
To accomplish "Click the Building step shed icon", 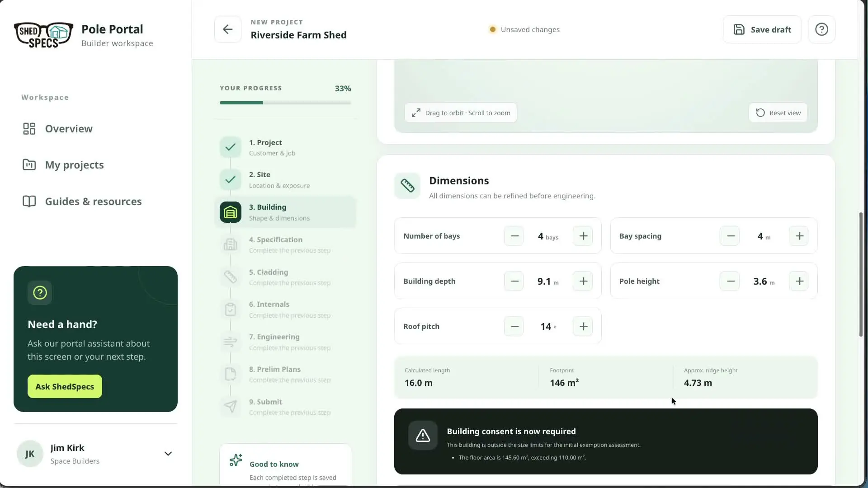I will 231,212.
